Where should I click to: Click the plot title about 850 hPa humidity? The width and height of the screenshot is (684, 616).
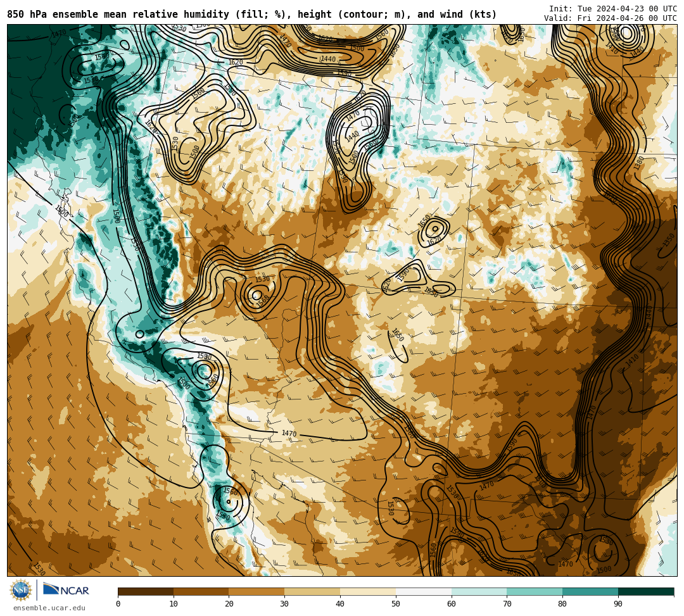[251, 15]
